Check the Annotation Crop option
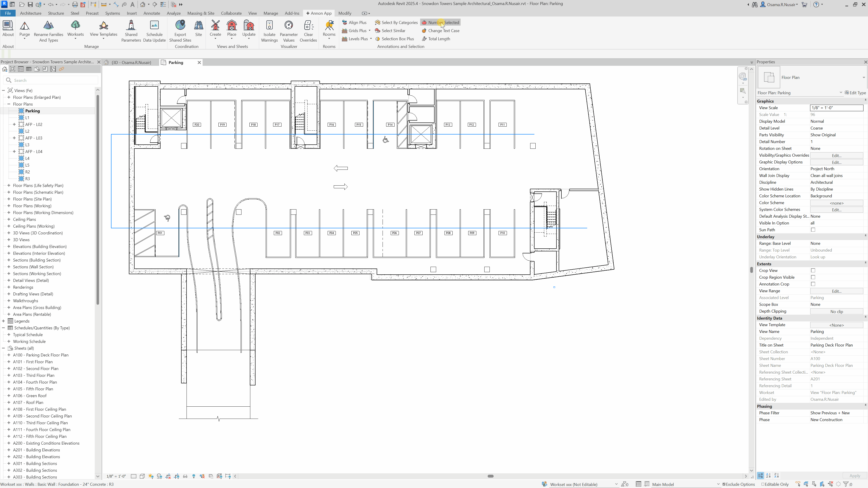 click(813, 284)
